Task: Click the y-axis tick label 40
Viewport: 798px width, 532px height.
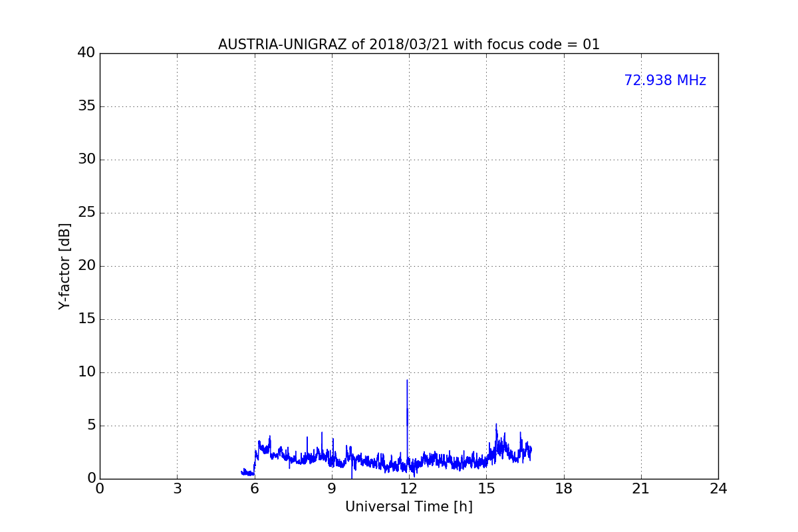Action: point(86,53)
